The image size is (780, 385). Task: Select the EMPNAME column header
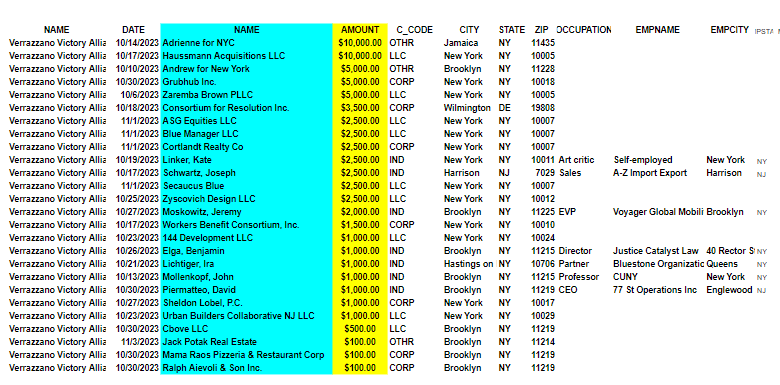tap(658, 30)
